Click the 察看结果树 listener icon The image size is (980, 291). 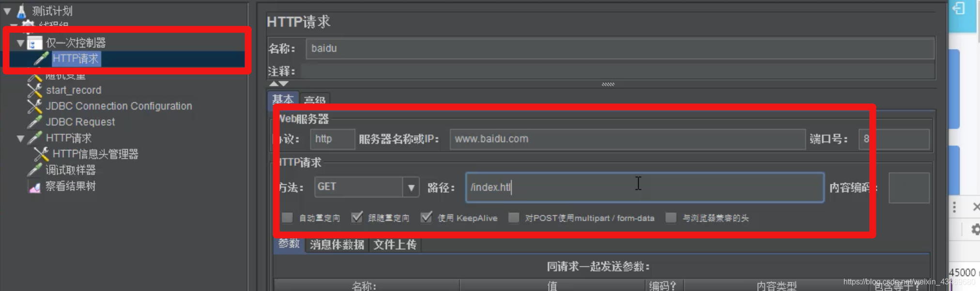[x=34, y=187]
